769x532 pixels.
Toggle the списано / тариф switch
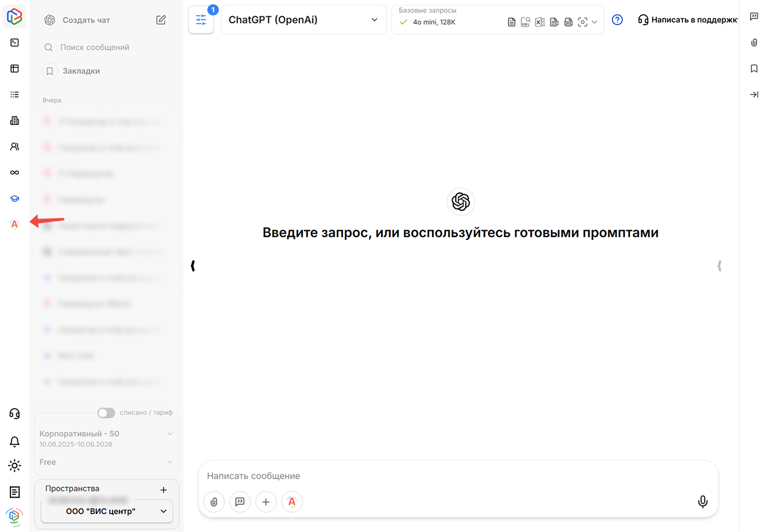(x=106, y=413)
